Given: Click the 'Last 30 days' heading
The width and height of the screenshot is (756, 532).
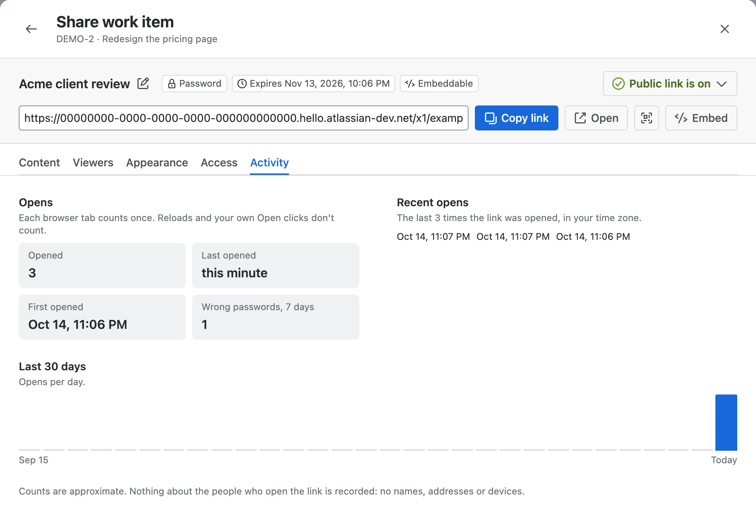Looking at the screenshot, I should [52, 366].
